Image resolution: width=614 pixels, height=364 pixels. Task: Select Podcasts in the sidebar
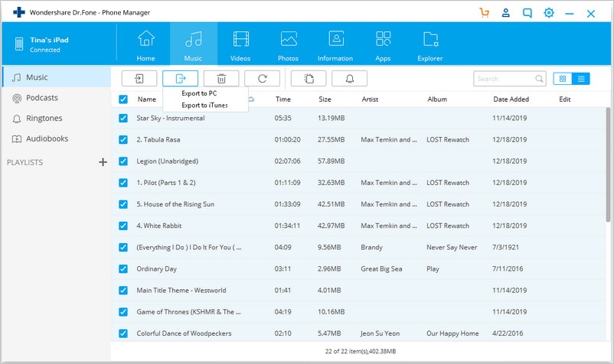pos(57,98)
